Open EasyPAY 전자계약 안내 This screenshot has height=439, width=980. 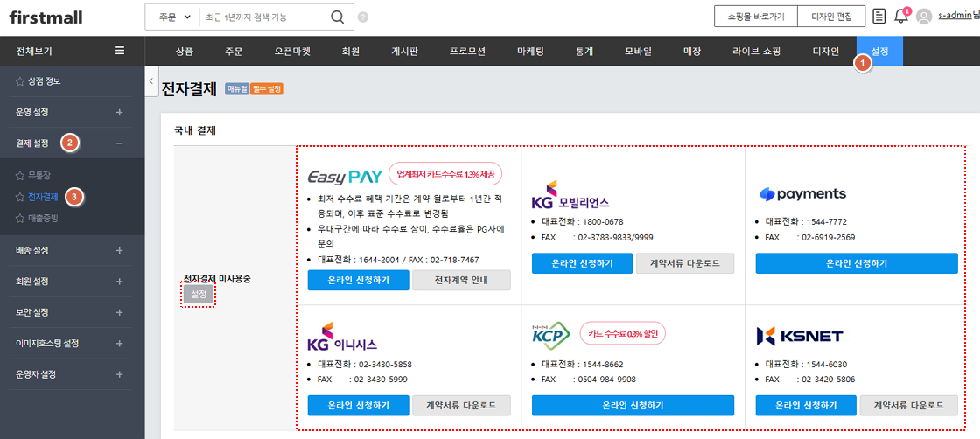pyautogui.click(x=461, y=281)
